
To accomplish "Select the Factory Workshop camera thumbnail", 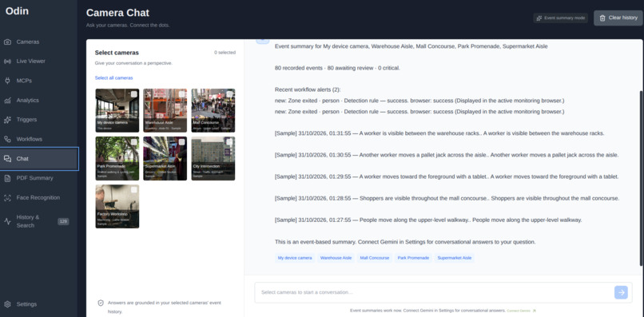I will pyautogui.click(x=117, y=206).
